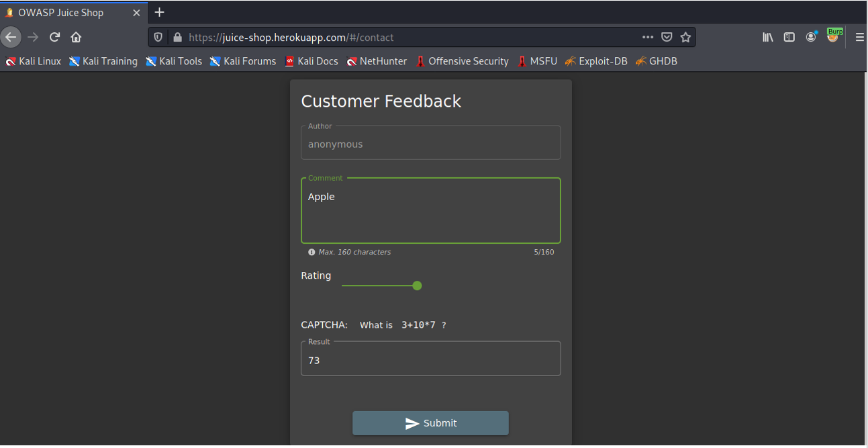868x448 pixels.
Task: Click the Rating slider handle
Action: [417, 285]
